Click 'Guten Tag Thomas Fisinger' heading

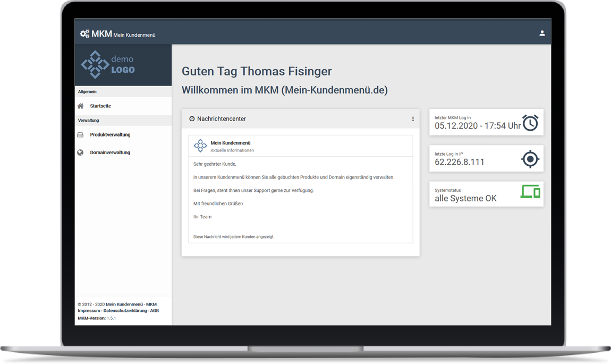[257, 71]
